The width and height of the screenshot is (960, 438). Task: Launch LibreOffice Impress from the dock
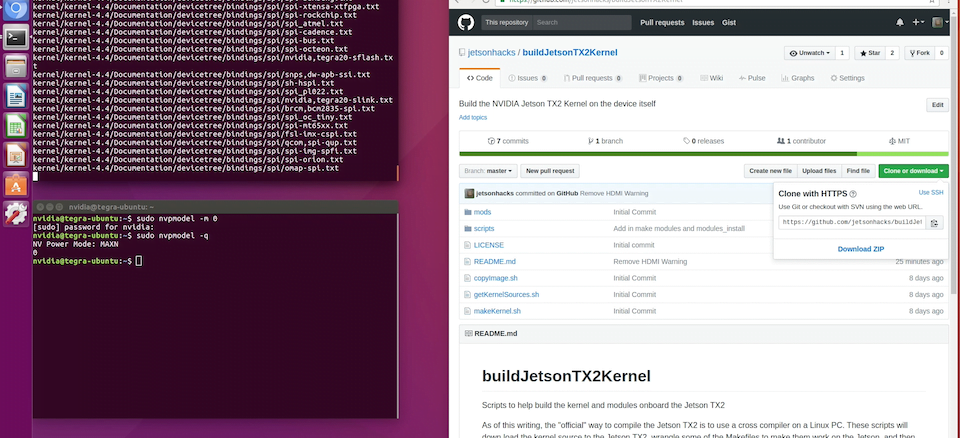coord(16,156)
